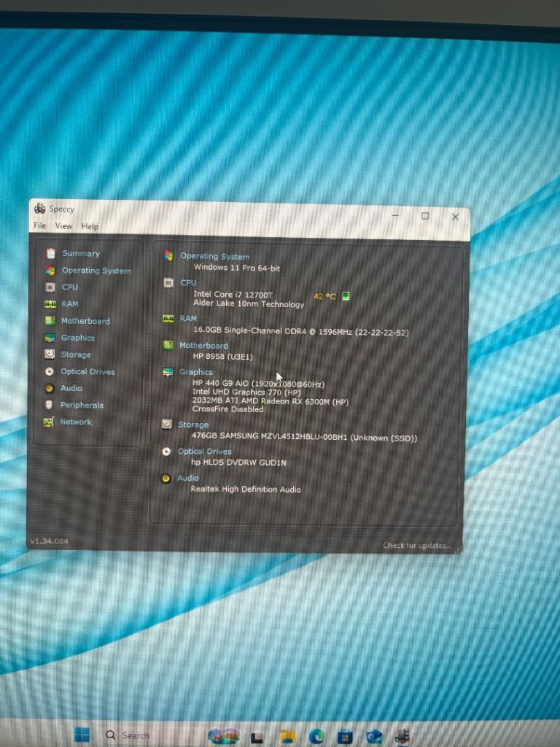
Task: Close the Speccy window
Action: click(455, 217)
